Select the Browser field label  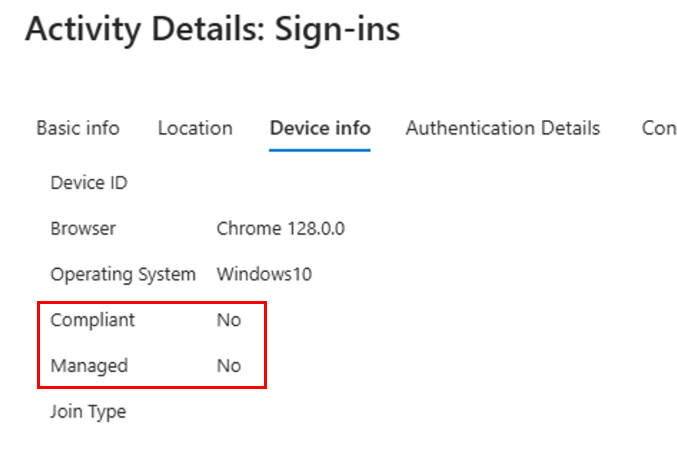pos(83,228)
